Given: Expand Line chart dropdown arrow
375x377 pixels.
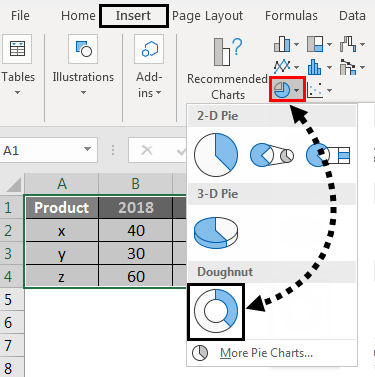Looking at the screenshot, I should click(x=296, y=67).
